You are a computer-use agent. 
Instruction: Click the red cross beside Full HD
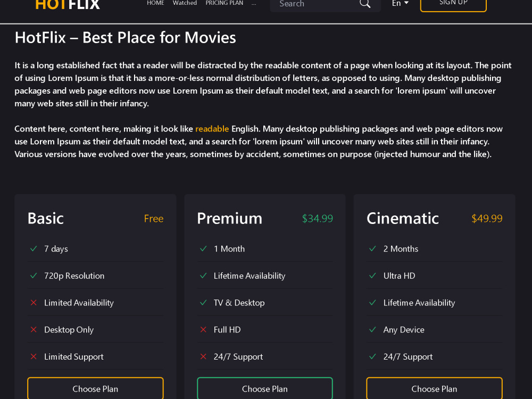coord(203,329)
